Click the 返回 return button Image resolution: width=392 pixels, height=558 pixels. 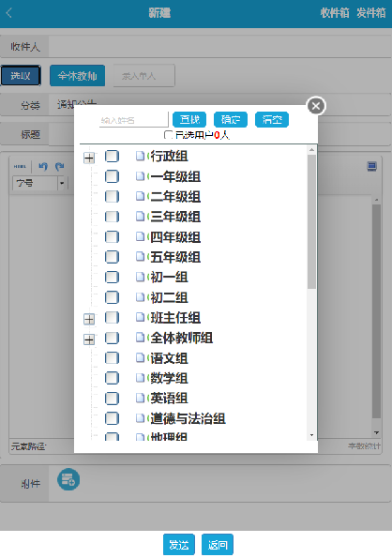coord(218,545)
